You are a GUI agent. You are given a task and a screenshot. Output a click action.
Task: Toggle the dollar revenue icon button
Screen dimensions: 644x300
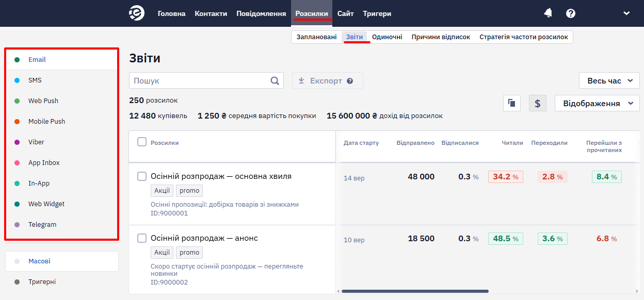537,103
